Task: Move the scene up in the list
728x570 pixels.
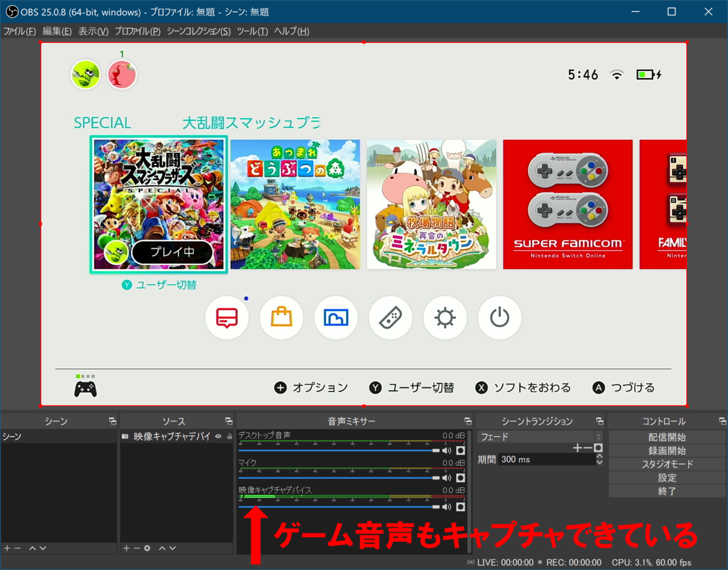Action: [32, 548]
